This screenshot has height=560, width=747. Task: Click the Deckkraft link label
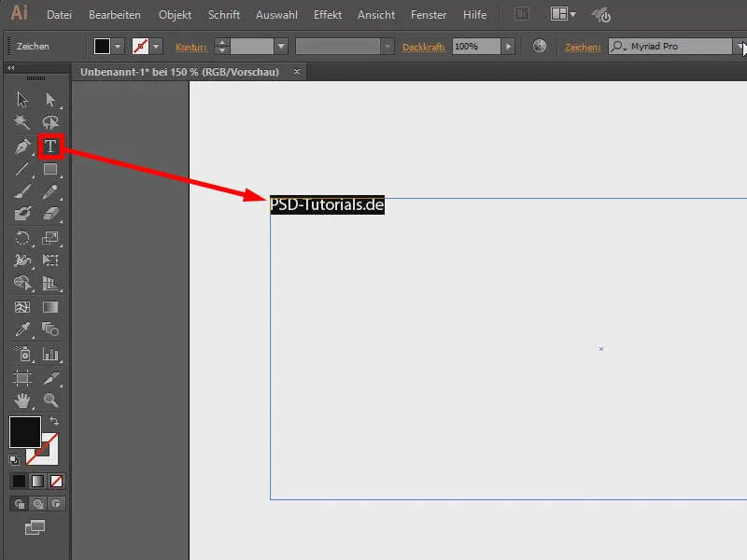point(424,48)
